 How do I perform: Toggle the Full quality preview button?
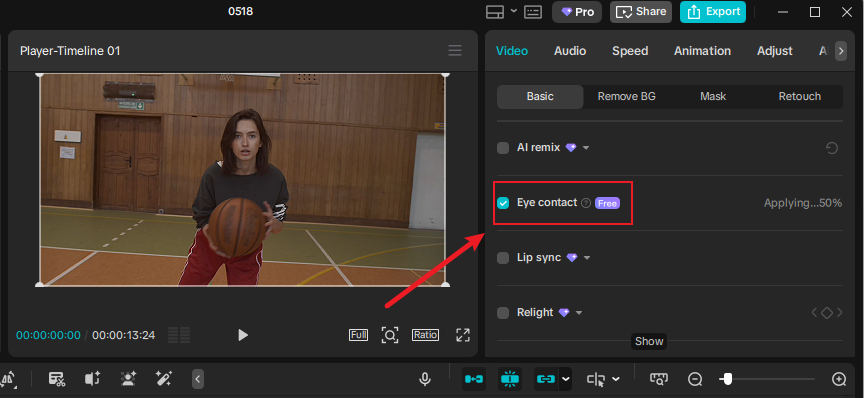[358, 335]
